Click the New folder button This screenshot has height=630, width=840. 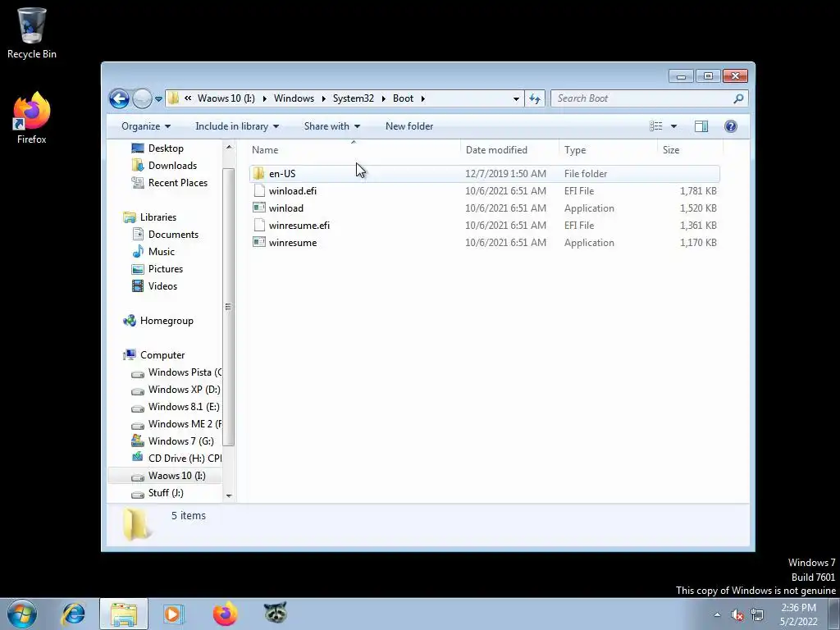(x=409, y=126)
